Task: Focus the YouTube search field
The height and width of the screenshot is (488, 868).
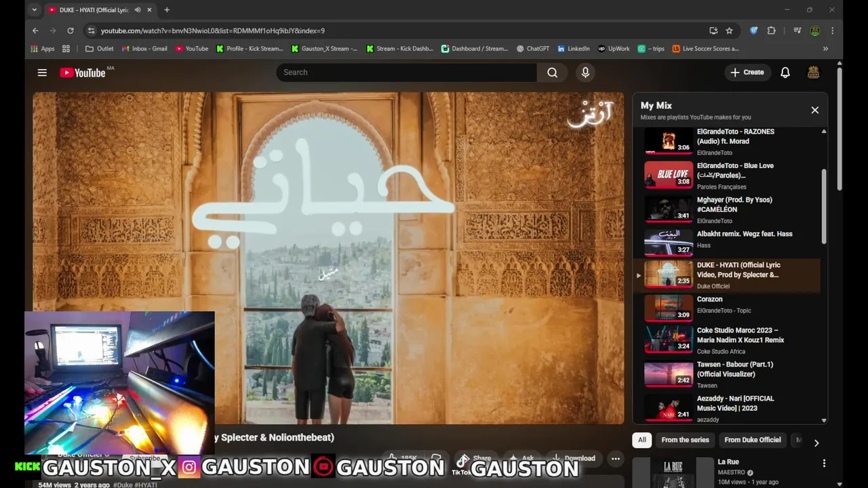Action: click(406, 73)
